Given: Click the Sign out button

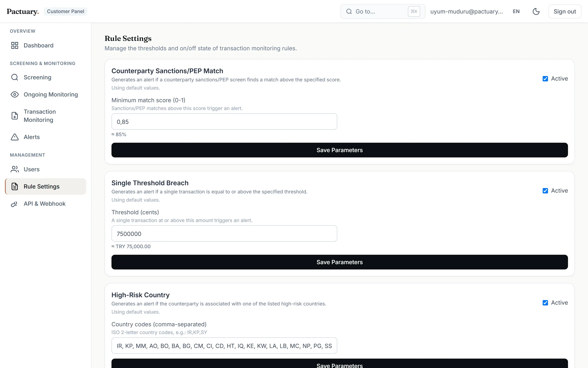Looking at the screenshot, I should point(565,11).
